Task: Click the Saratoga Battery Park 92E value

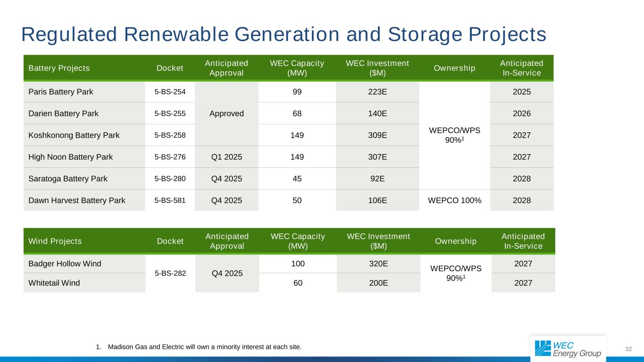Action: 377,179
